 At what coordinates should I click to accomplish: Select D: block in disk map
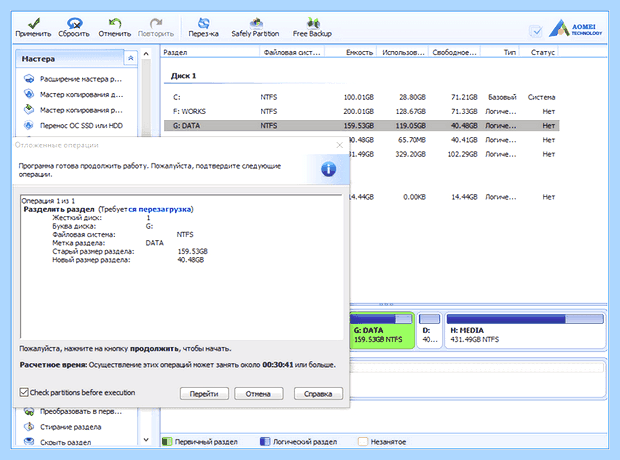(429, 331)
